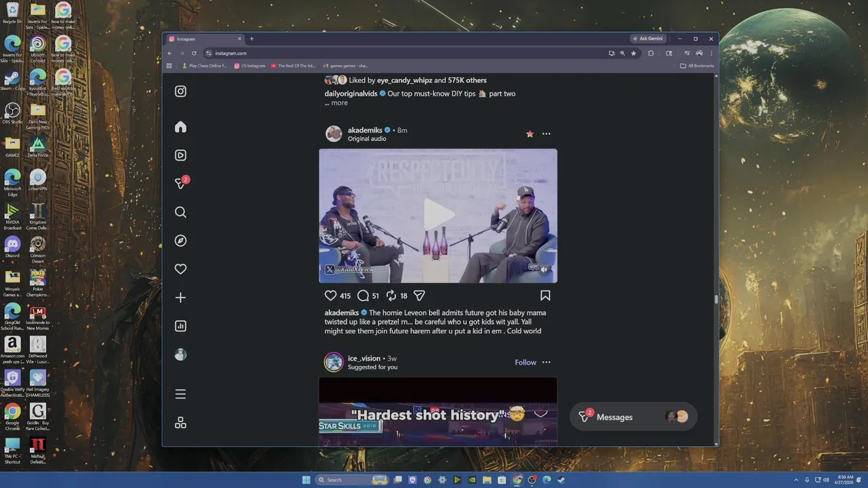Close the Instagram browser tab
The image size is (868, 488).
(239, 39)
